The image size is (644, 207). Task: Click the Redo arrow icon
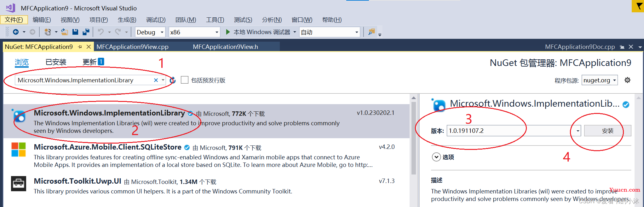(118, 32)
